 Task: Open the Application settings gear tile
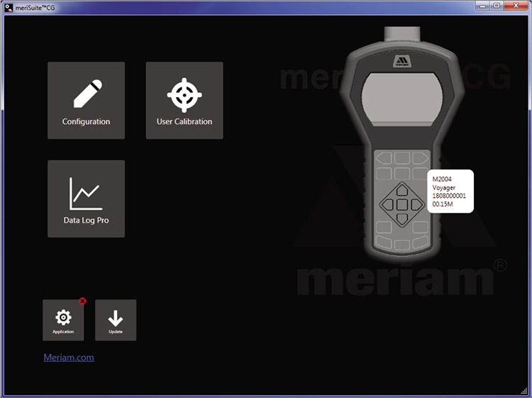pos(63,320)
